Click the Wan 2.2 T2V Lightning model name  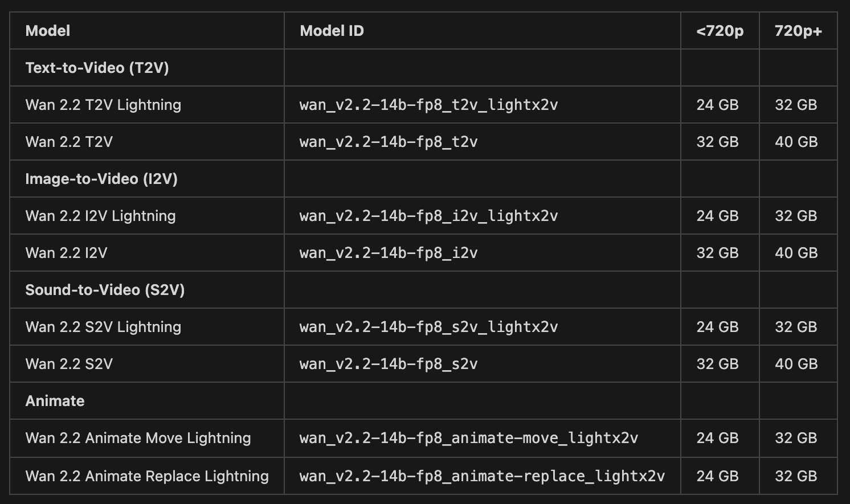[x=103, y=105]
